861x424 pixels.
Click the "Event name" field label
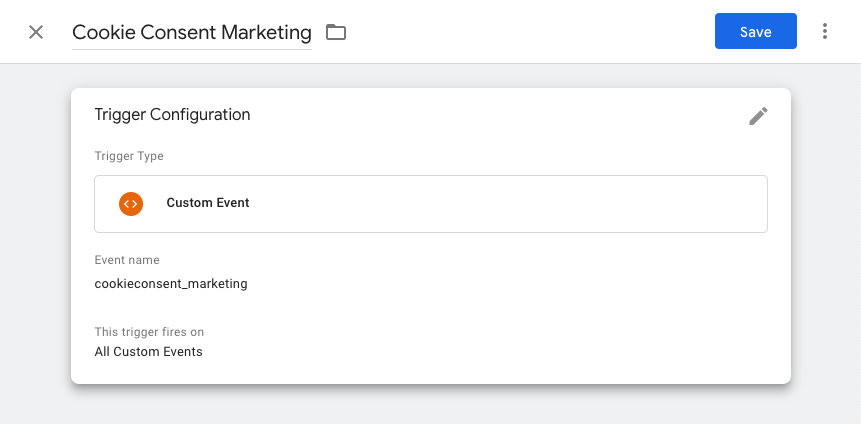(127, 260)
